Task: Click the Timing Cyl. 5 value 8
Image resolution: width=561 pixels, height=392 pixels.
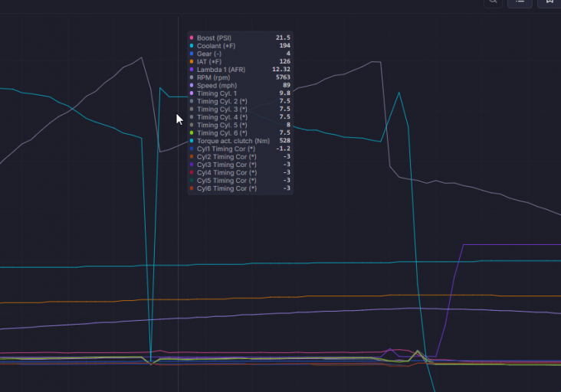Action: coord(288,125)
